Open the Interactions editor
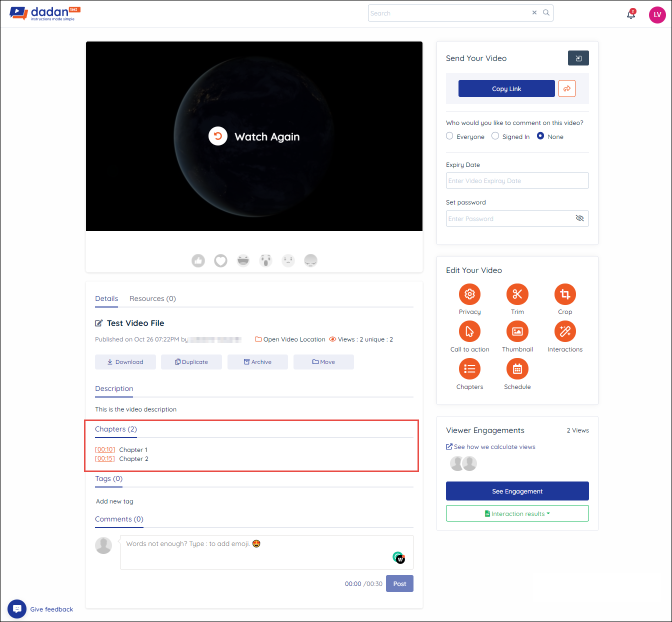Image resolution: width=672 pixels, height=622 pixels. [x=565, y=331]
